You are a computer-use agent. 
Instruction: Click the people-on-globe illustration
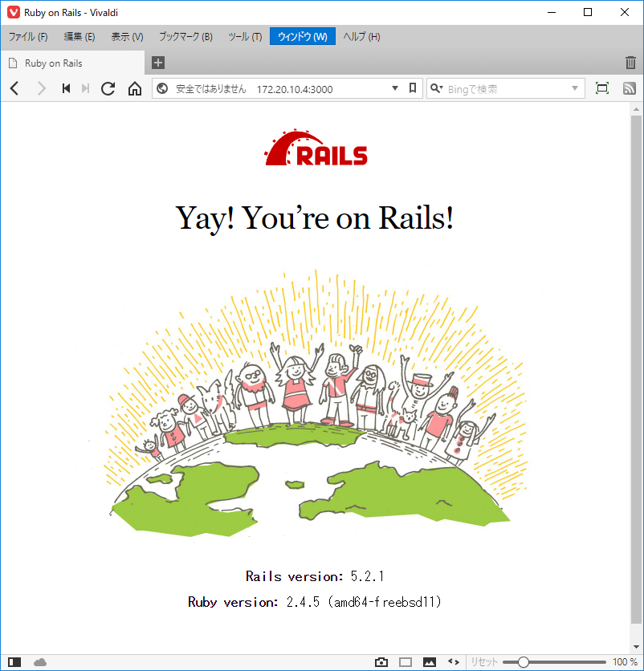point(315,405)
